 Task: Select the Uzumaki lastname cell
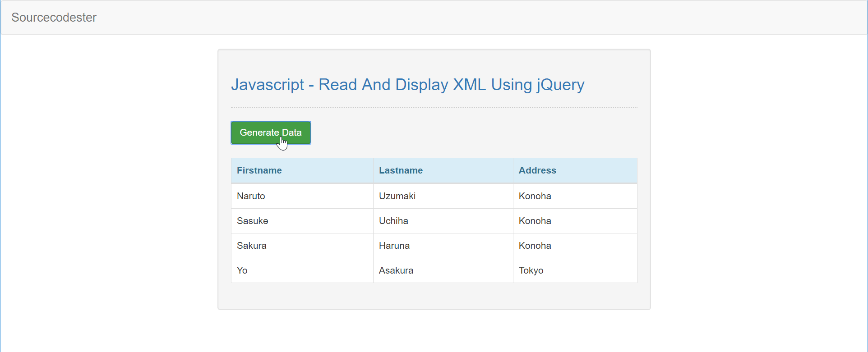point(443,196)
